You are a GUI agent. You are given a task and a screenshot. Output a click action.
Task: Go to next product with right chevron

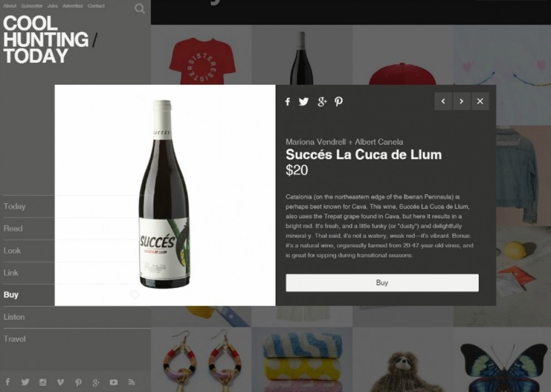(461, 101)
